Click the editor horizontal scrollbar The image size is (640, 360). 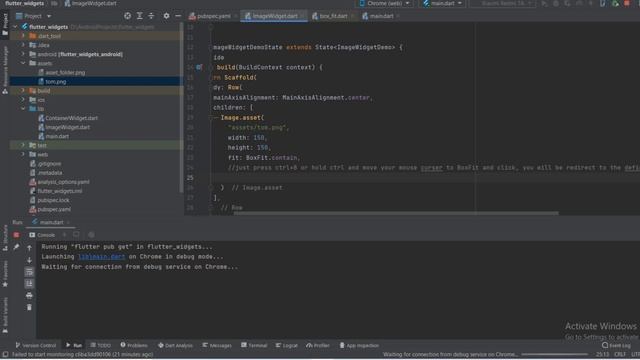pyautogui.click(x=396, y=213)
